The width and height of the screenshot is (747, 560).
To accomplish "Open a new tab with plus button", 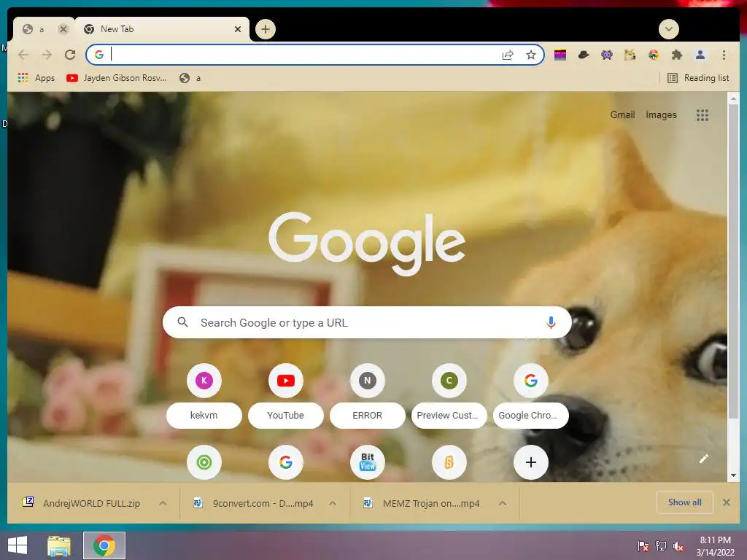I will click(x=266, y=29).
